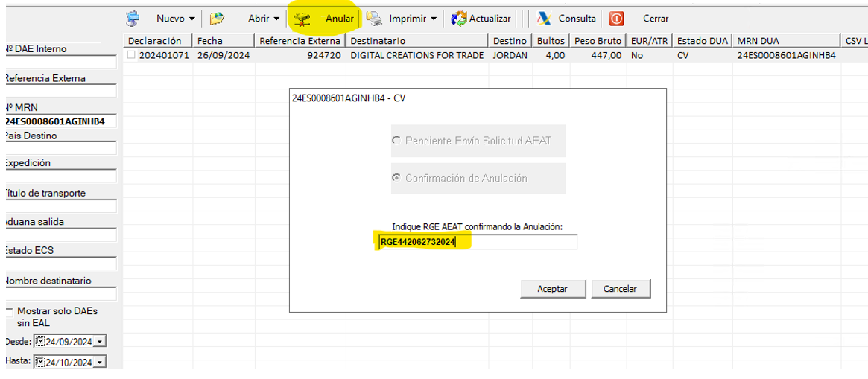Expand the Nuevo dropdown arrow
The height and width of the screenshot is (379, 868).
192,19
